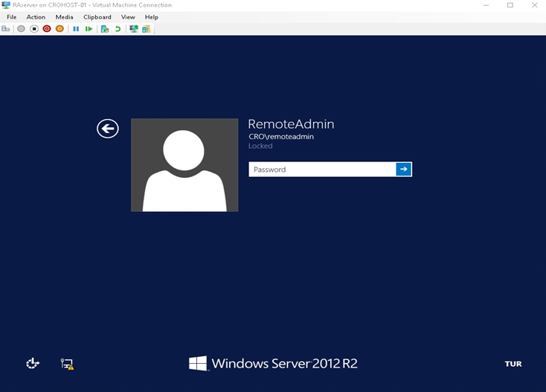Click the Password input field

click(322, 169)
